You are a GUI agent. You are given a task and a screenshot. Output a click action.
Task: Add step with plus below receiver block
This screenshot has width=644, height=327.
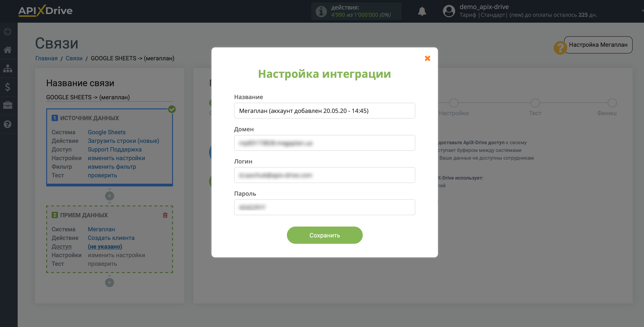pyautogui.click(x=110, y=282)
